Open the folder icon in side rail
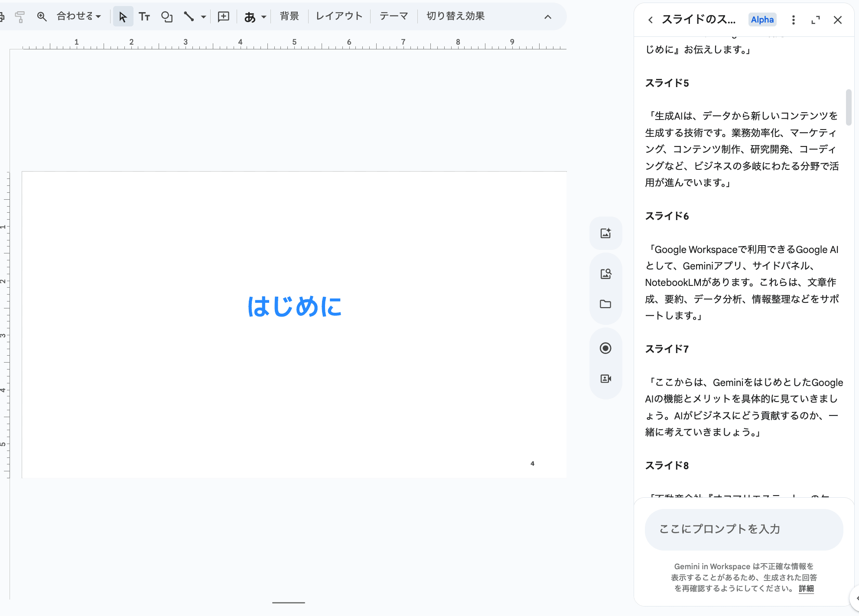The image size is (859, 616). coord(605,304)
